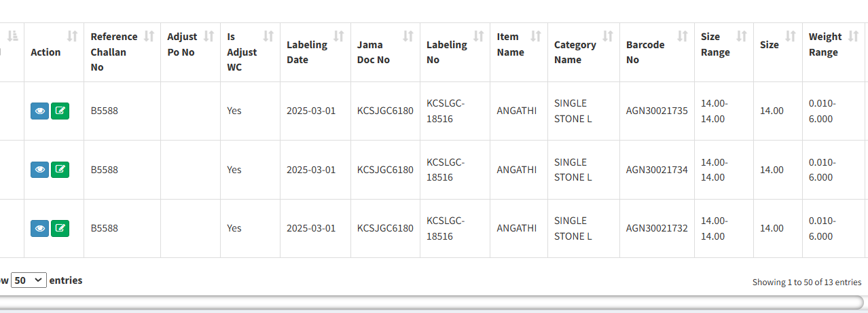This screenshot has height=313, width=868.
Task: Sort by Size column header
Action: pos(778,52)
